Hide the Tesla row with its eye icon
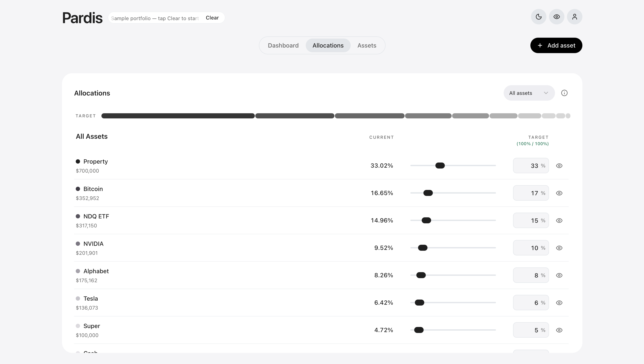 point(559,303)
